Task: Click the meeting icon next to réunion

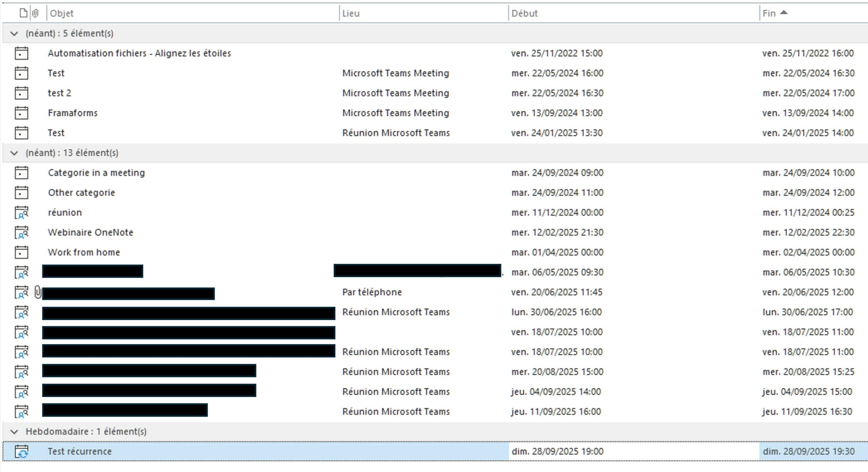Action: coord(21,212)
